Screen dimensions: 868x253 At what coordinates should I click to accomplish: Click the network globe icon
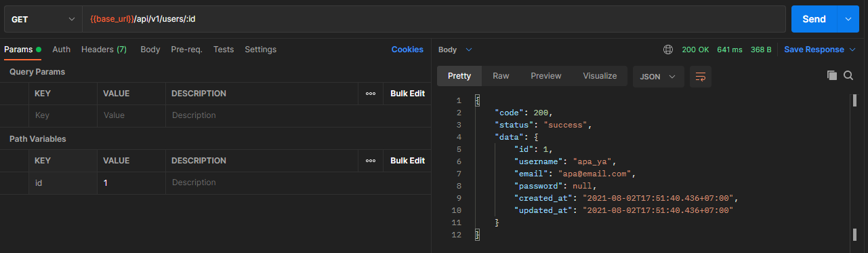click(x=668, y=50)
